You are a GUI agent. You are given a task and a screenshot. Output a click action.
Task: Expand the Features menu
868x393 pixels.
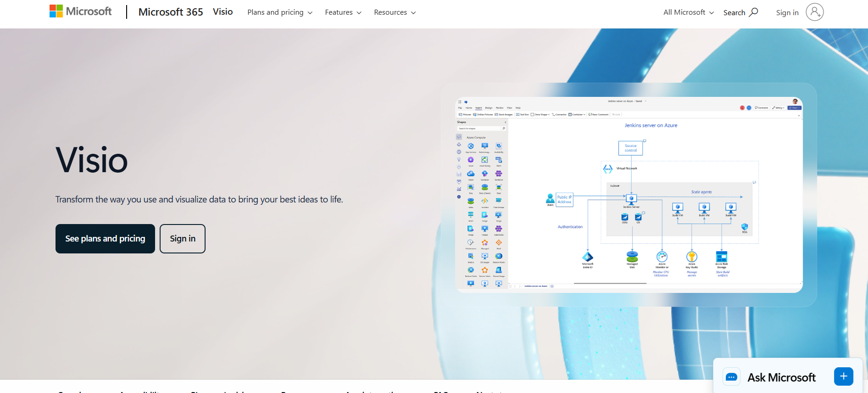tap(343, 12)
